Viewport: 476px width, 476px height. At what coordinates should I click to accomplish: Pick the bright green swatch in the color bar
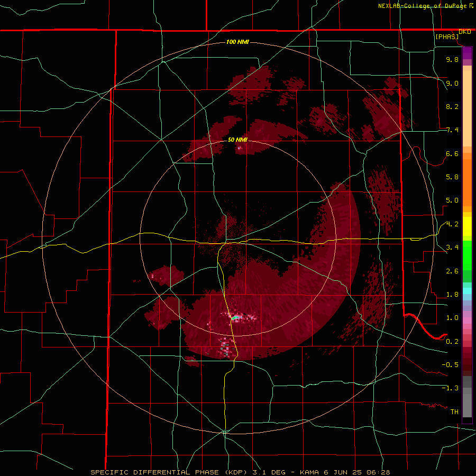[x=467, y=255]
